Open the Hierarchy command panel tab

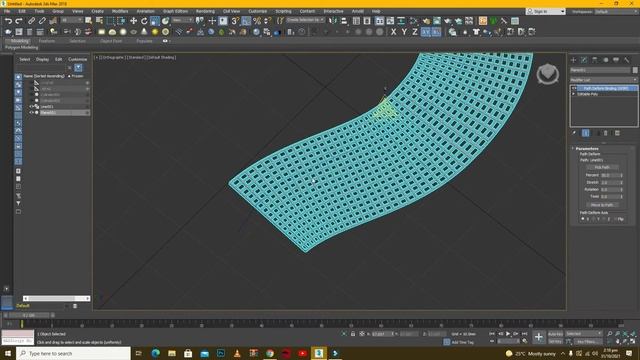[595, 60]
